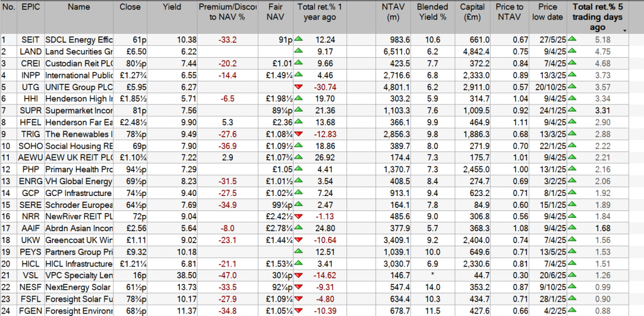Select the Price low date column header
The width and height of the screenshot is (644, 316).
[547, 12]
